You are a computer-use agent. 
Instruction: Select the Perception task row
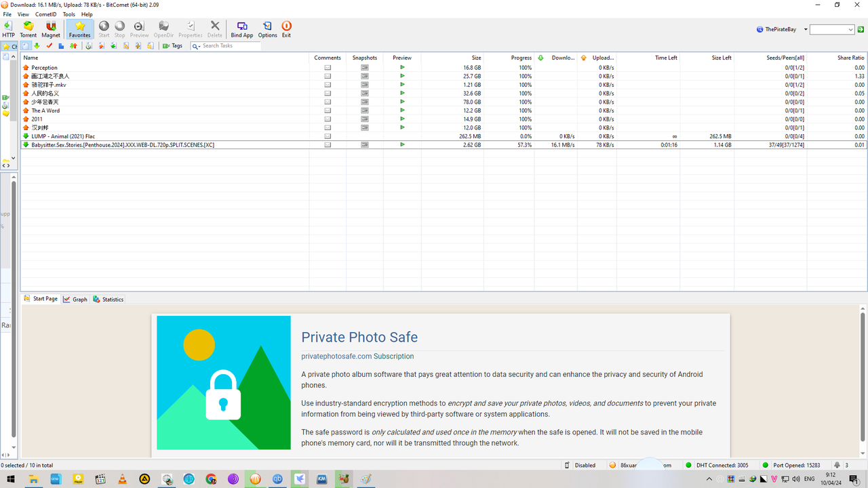443,68
